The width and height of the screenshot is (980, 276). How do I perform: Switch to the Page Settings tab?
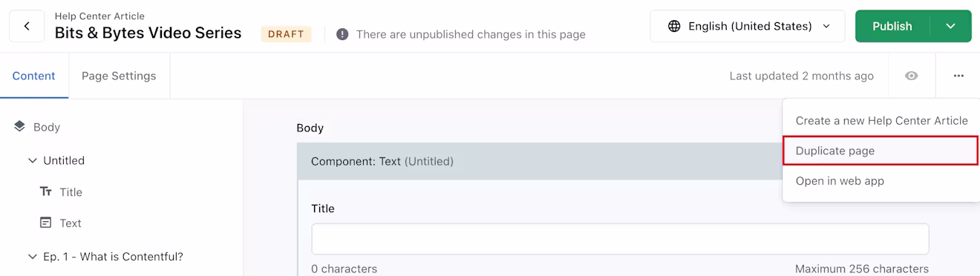[x=119, y=76]
